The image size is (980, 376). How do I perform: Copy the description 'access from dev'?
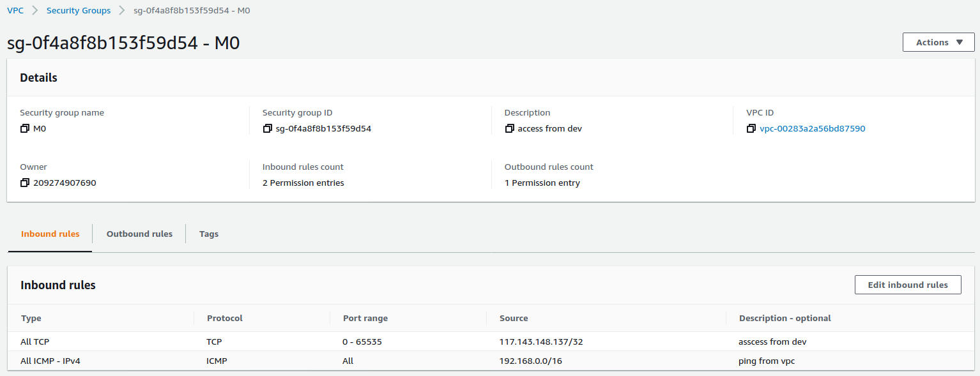pos(509,128)
